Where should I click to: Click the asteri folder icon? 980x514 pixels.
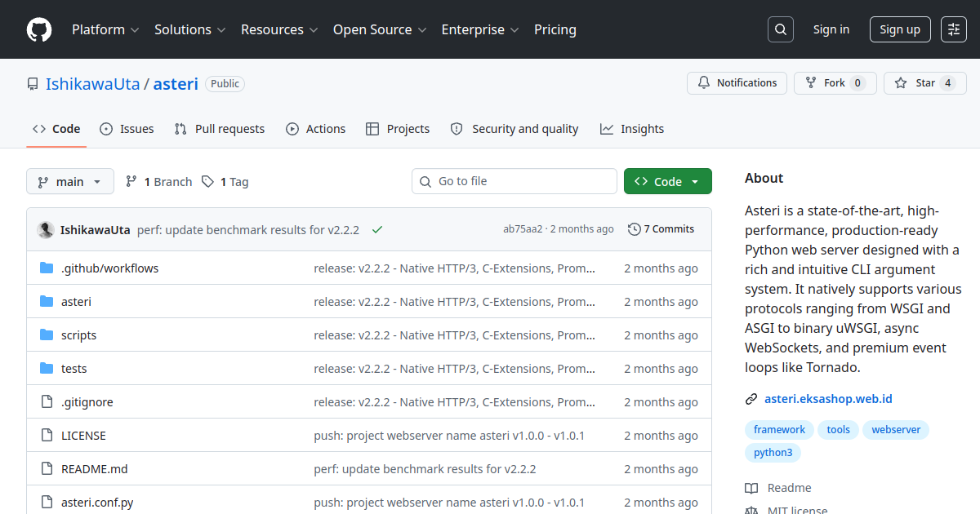pyautogui.click(x=47, y=302)
